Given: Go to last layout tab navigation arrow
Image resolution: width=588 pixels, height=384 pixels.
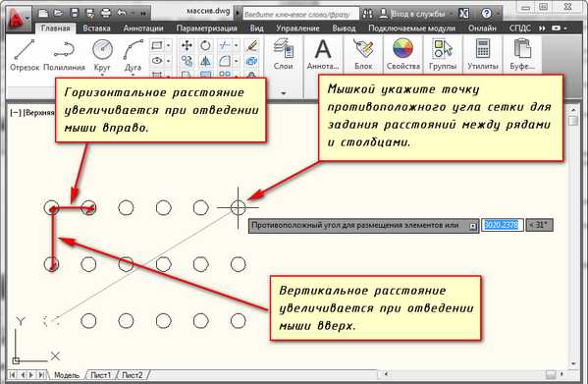Looking at the screenshot, I should [x=41, y=374].
